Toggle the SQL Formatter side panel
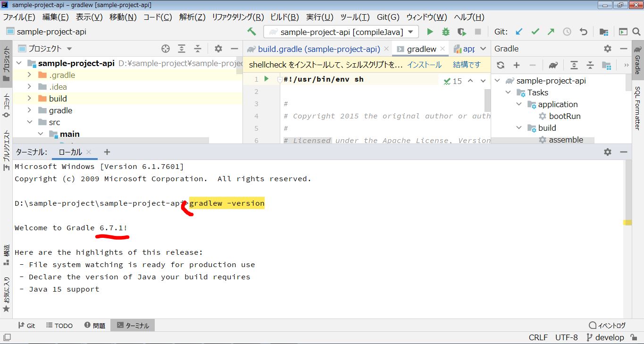 [638, 106]
